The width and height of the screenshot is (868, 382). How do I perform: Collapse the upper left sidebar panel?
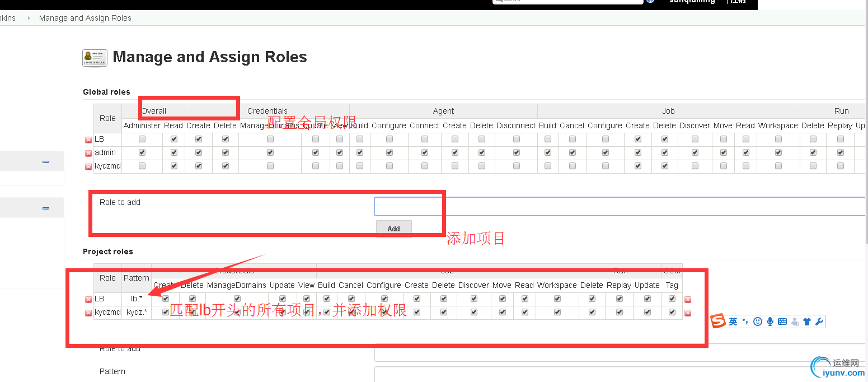46,162
